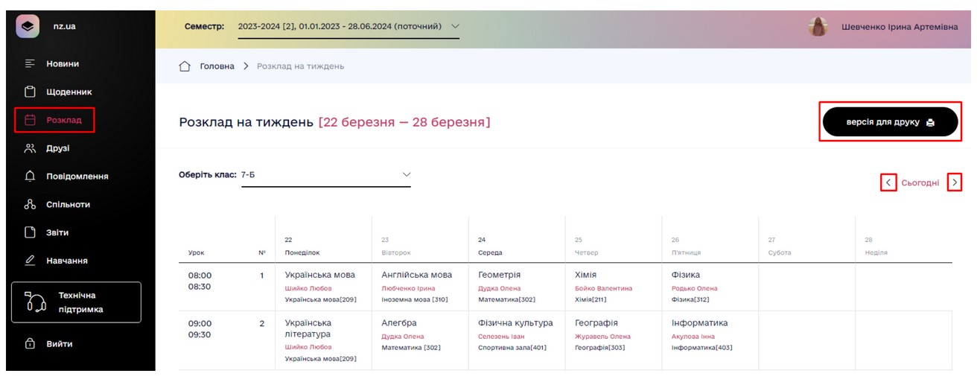980x388 pixels.
Task: Click user name Шевченко Ірина Артемівна
Action: click(x=900, y=27)
